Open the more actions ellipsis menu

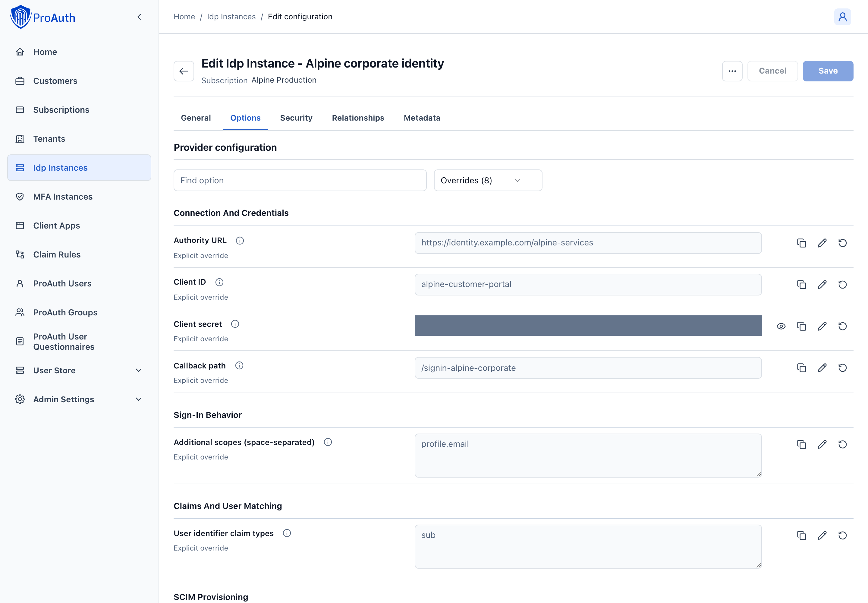[732, 71]
